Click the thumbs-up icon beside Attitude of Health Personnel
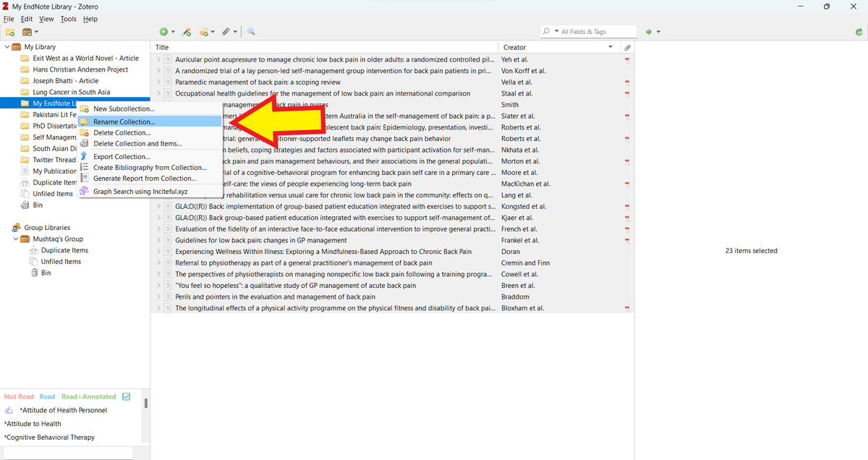The height and width of the screenshot is (460, 868). 9,410
